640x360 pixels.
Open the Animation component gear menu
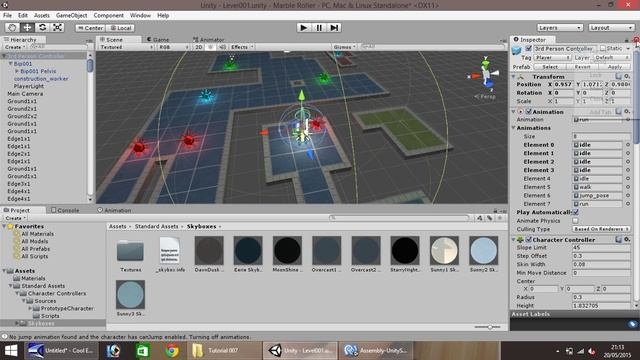click(627, 111)
